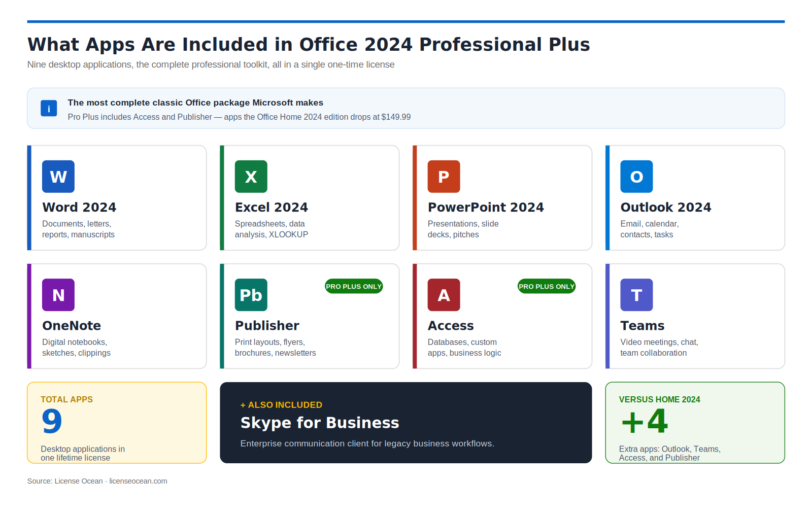
Task: Click the teal Publisher Pb icon
Action: pyautogui.click(x=251, y=295)
